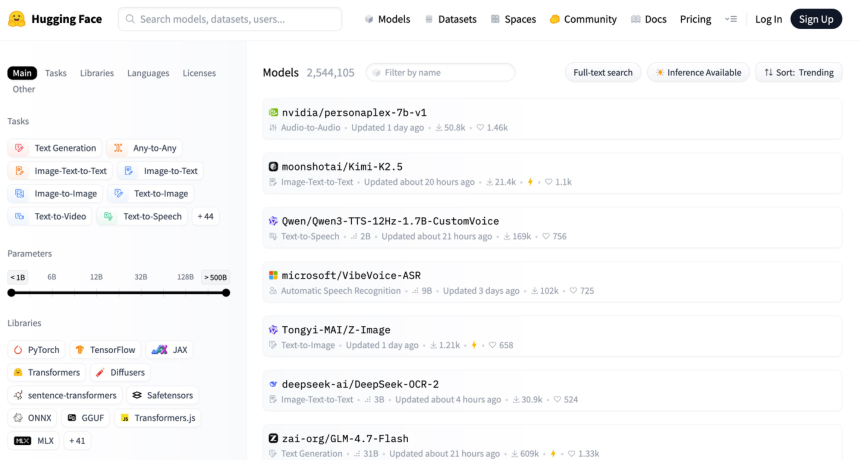Switch to the Other filter tab
The height and width of the screenshot is (460, 860).
tap(24, 89)
